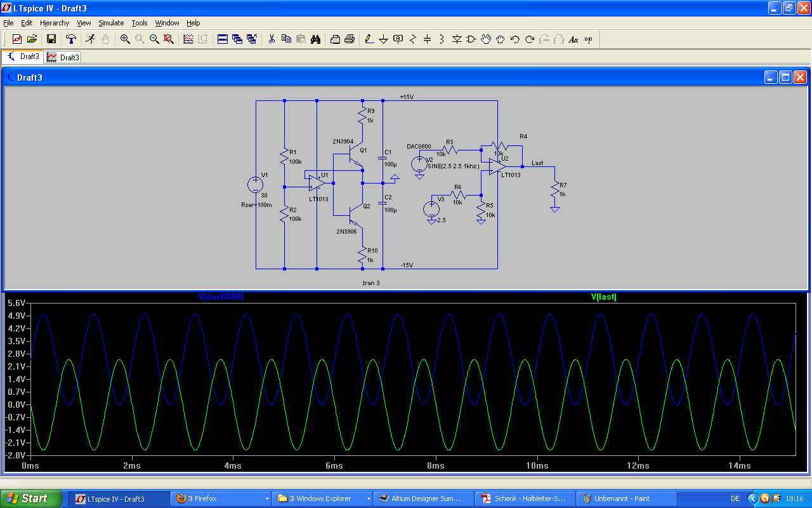Click the .tran 3 directive text
Viewport: 812px width, 508px height.
coord(370,283)
